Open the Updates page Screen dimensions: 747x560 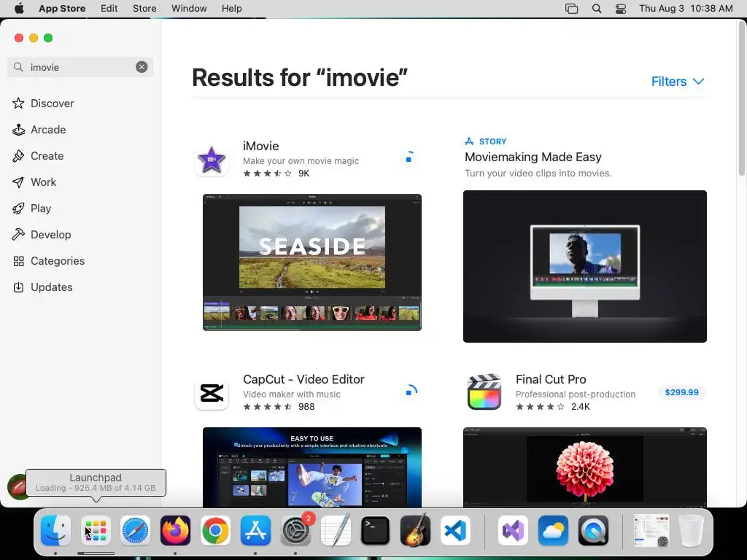42,287
